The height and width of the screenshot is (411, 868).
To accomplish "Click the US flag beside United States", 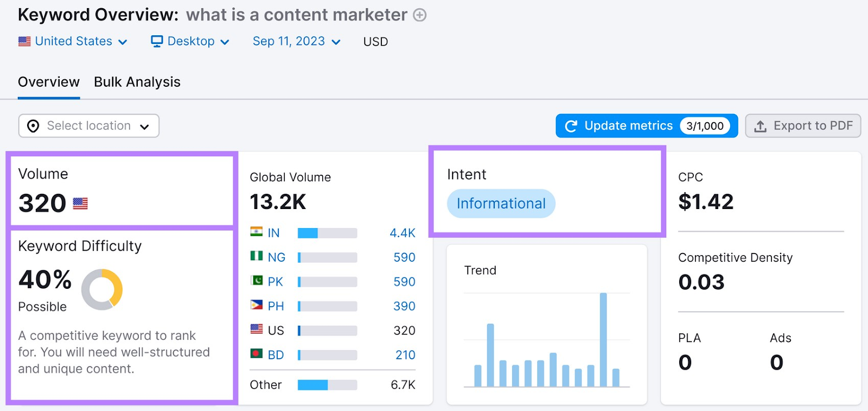I will (24, 41).
